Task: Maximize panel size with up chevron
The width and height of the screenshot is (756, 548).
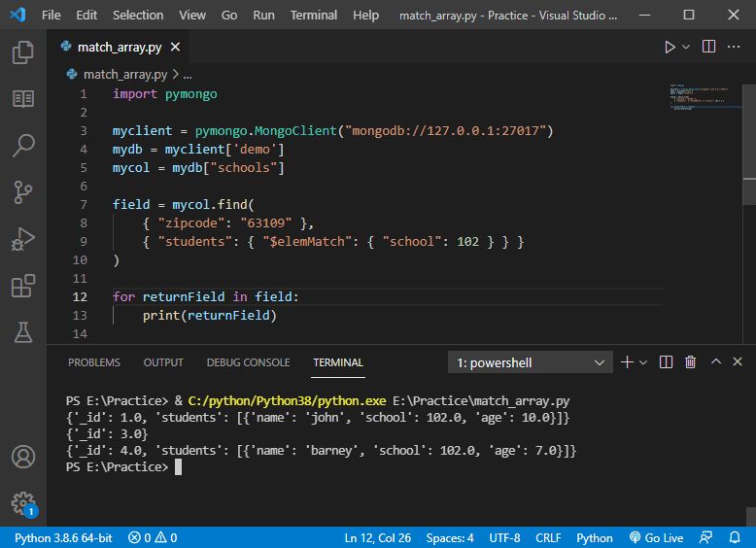Action: [x=716, y=361]
